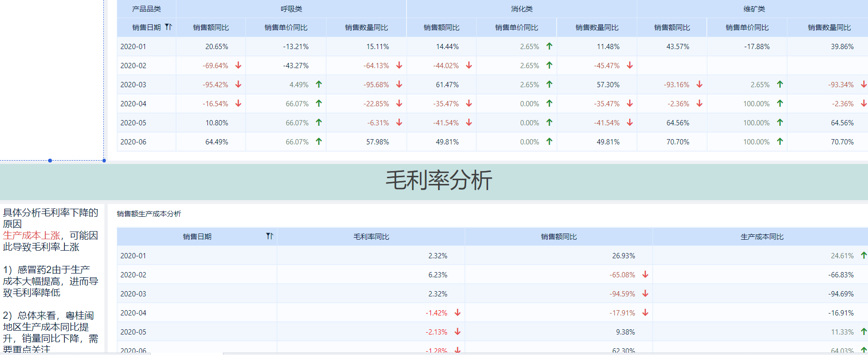Click sort icon in gross margin table's 销售日期 header
The width and height of the screenshot is (868, 355).
pyautogui.click(x=269, y=236)
